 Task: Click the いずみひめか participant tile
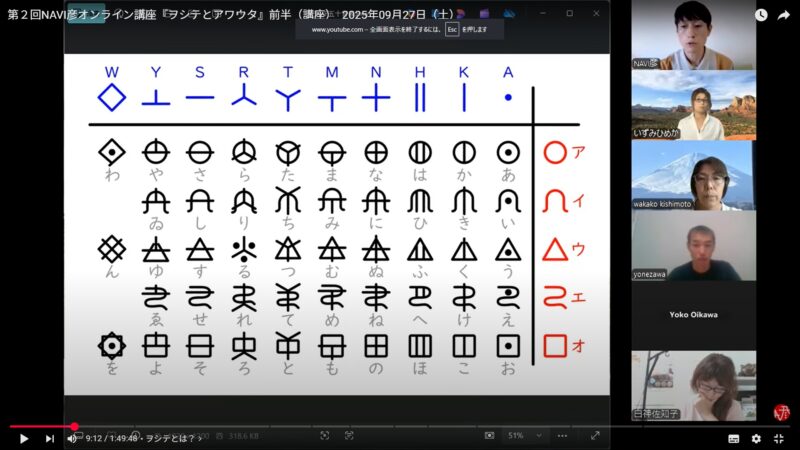(x=693, y=105)
